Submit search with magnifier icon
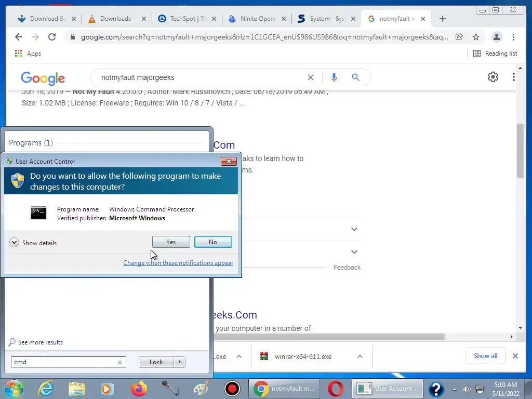This screenshot has height=399, width=532. coord(355,77)
